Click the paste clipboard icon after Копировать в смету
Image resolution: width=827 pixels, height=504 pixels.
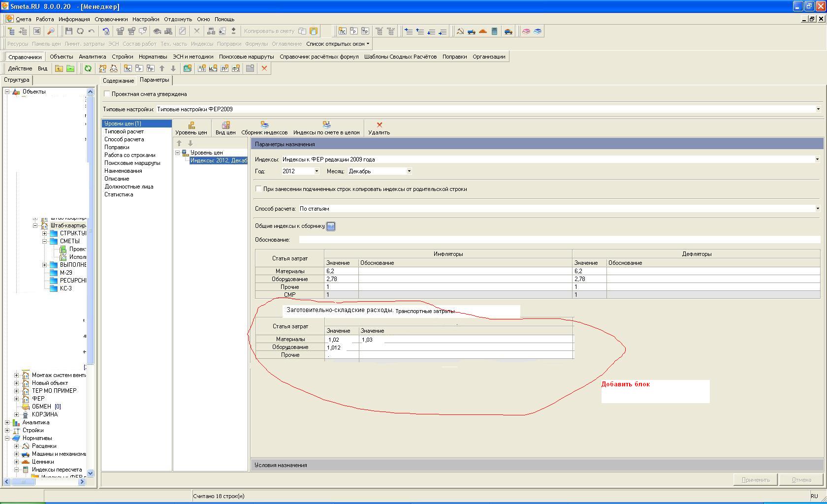[x=313, y=31]
